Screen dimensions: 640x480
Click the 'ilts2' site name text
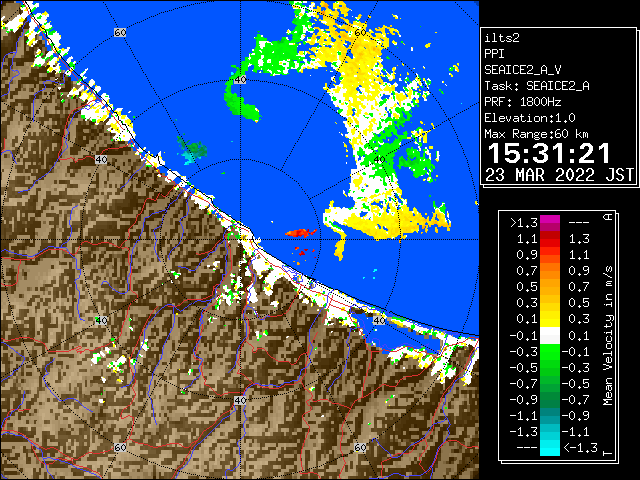502,38
